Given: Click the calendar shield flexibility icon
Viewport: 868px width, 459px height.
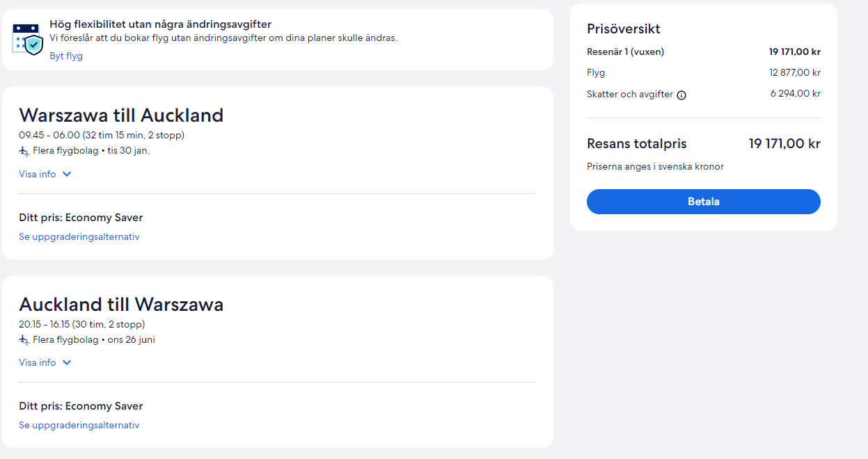Looking at the screenshot, I should (28, 39).
